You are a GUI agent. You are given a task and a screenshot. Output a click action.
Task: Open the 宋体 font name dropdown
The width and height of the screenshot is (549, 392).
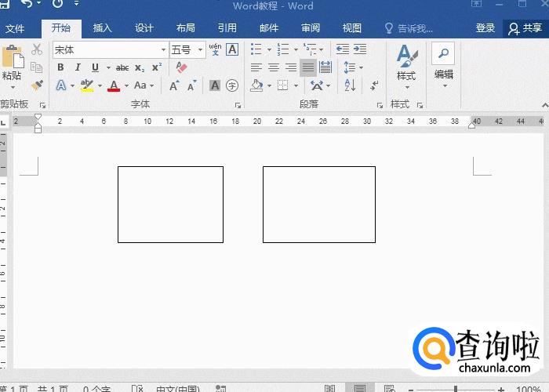[163, 50]
